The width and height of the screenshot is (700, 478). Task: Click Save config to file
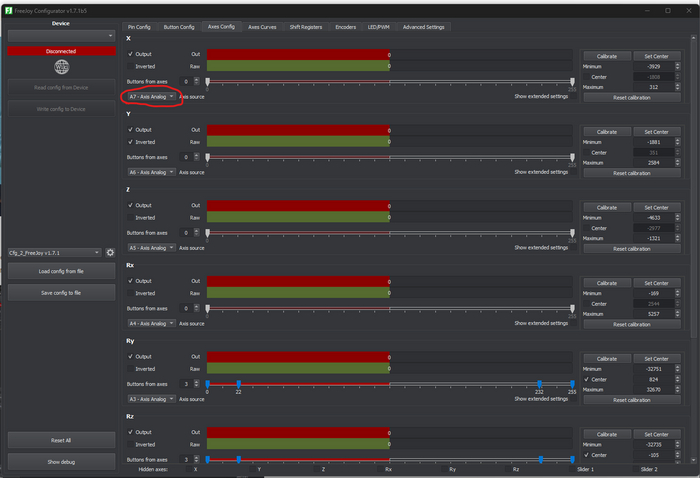[x=62, y=293]
